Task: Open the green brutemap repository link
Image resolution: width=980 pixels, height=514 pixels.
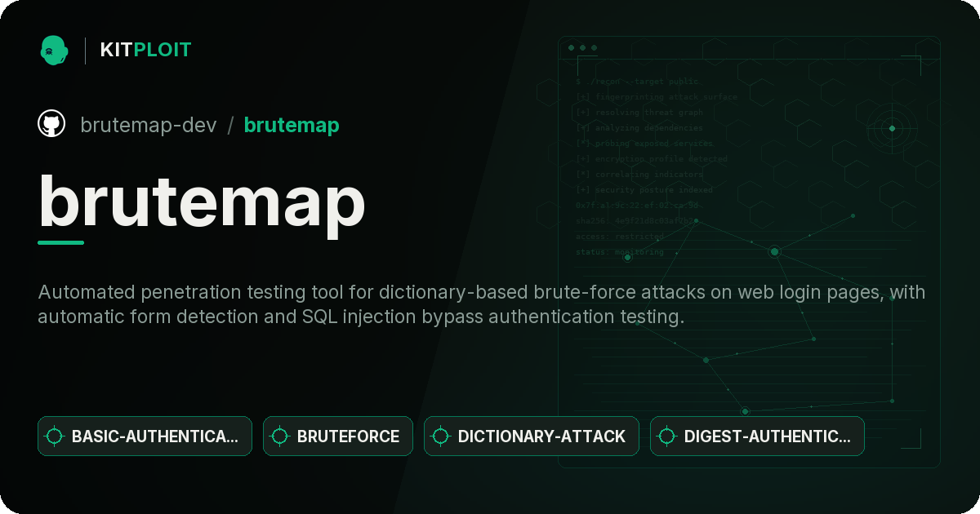Action: click(x=292, y=125)
